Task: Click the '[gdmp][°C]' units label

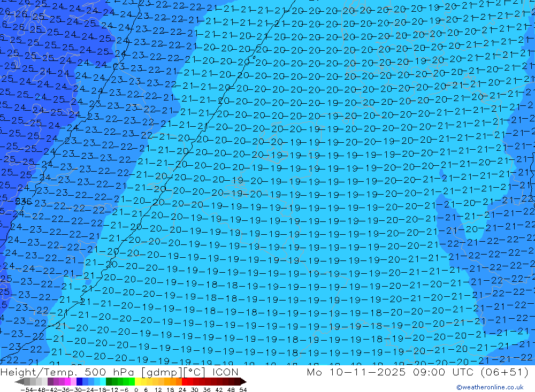Action: (x=173, y=372)
